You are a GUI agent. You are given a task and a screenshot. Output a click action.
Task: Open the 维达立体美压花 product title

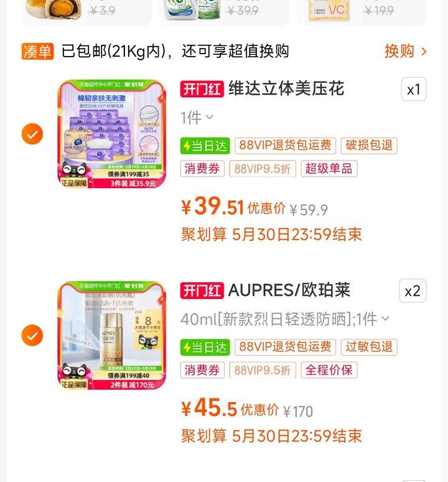click(x=286, y=89)
